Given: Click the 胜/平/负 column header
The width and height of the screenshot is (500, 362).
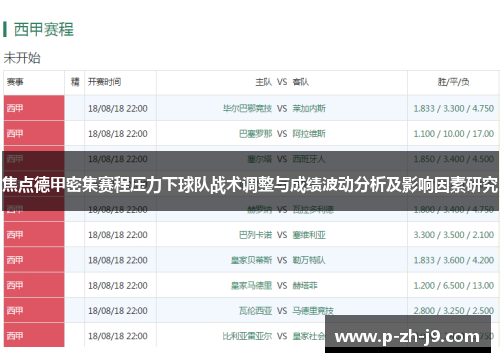Looking at the screenshot, I should tap(453, 82).
